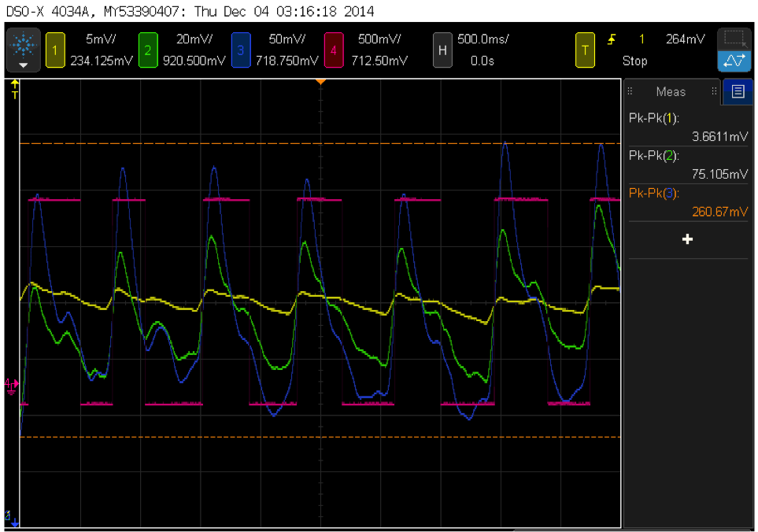This screenshot has height=532, width=758.
Task: Select the Pk-Pk(3) highlighted measurement
Action: click(x=688, y=202)
